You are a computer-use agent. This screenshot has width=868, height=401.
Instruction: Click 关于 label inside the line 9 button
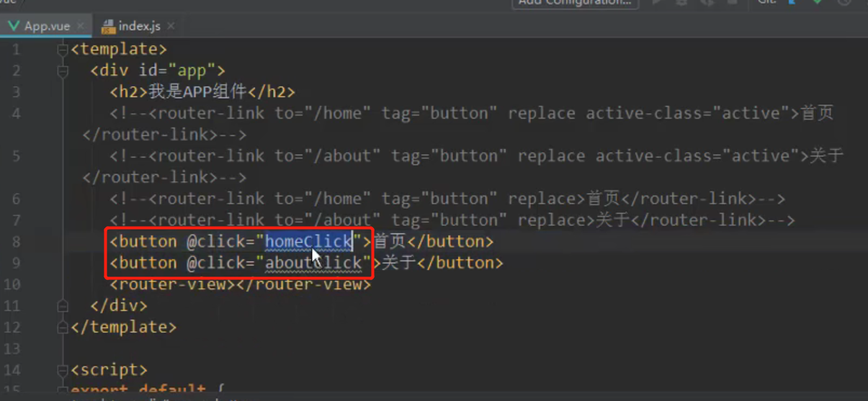399,263
